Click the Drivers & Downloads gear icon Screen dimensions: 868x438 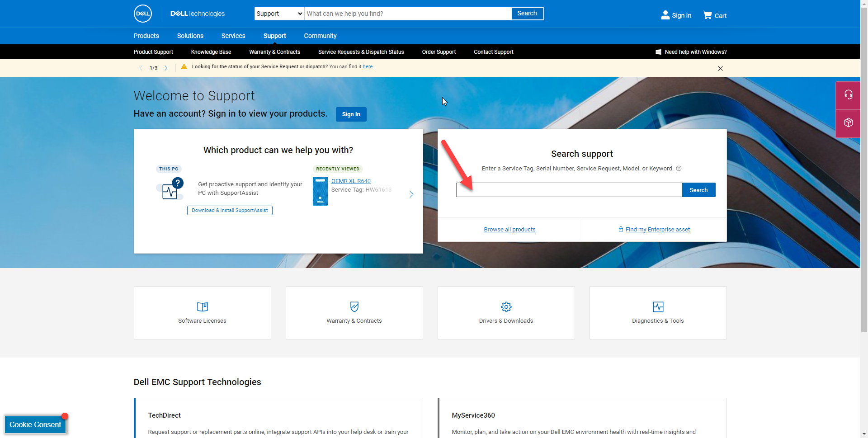[506, 307]
